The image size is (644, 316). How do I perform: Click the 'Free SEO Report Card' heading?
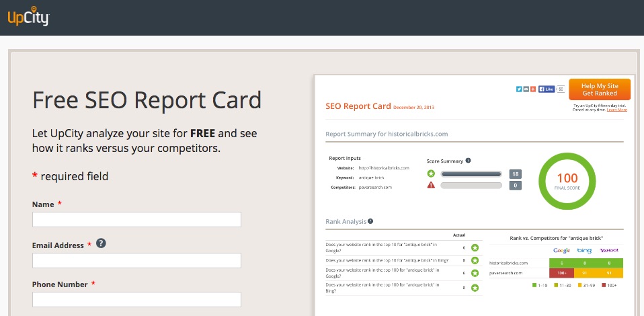point(147,100)
